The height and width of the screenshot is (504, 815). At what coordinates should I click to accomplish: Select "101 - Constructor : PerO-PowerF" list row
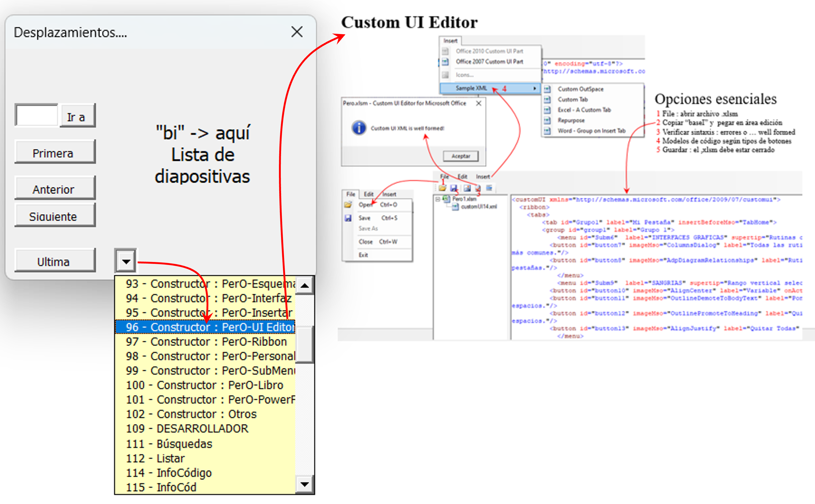coord(205,399)
